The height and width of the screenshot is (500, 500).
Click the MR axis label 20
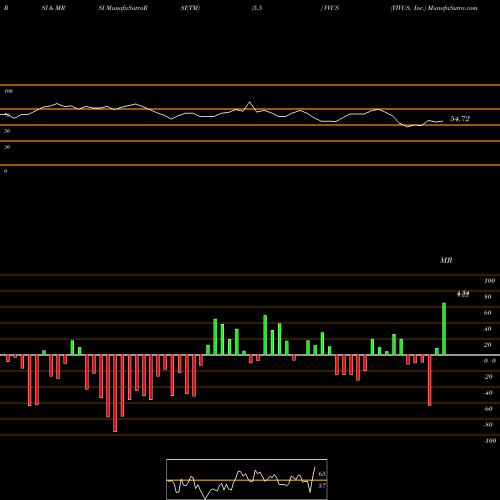(x=488, y=345)
